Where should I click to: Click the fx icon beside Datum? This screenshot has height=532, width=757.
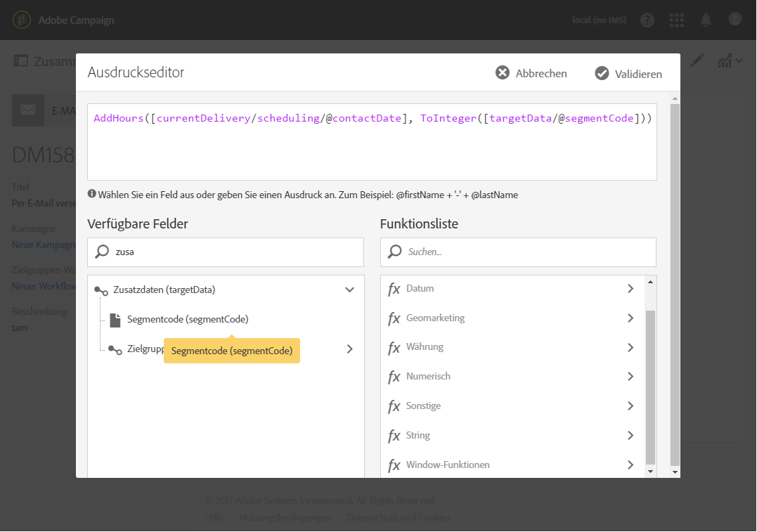pos(394,289)
